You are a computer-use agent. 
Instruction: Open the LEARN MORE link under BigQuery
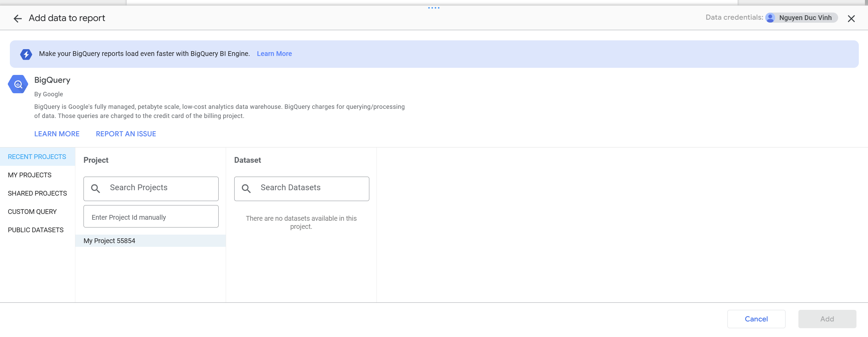click(x=57, y=134)
